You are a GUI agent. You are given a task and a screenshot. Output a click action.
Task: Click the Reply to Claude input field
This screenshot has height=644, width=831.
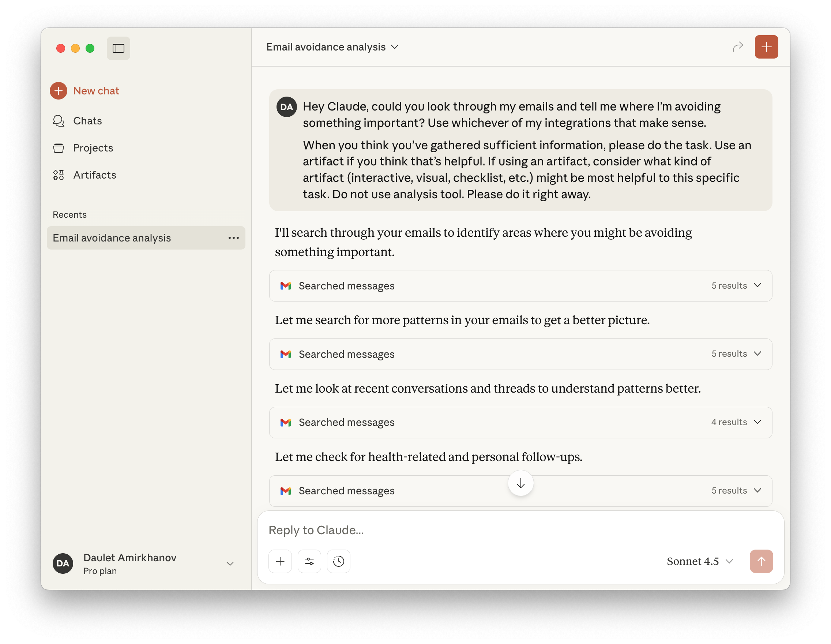[x=495, y=530]
